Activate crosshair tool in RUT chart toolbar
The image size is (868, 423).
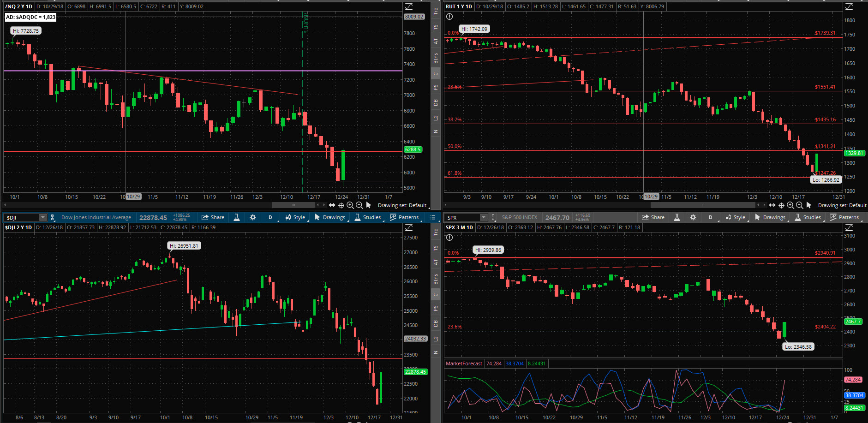click(781, 205)
